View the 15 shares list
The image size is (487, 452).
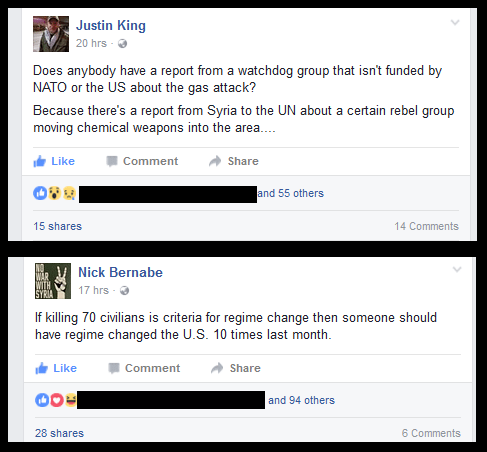tap(58, 226)
